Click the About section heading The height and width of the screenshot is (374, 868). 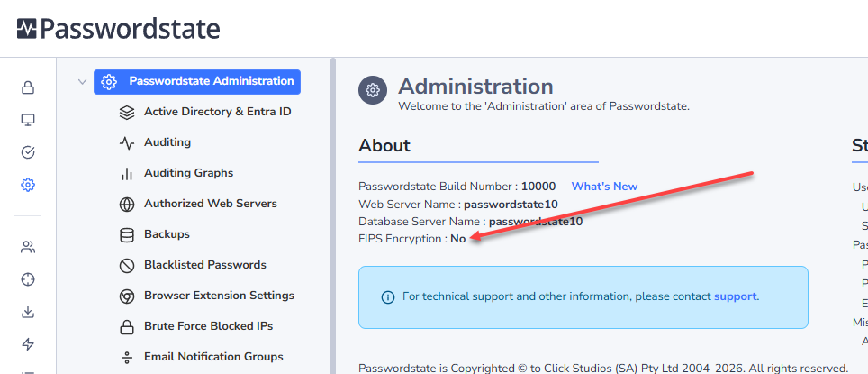point(384,145)
